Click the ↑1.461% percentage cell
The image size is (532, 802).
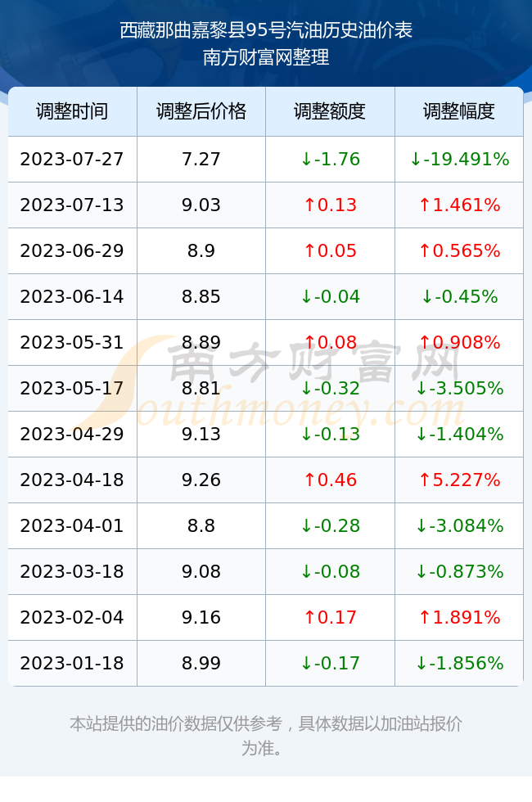pos(459,205)
